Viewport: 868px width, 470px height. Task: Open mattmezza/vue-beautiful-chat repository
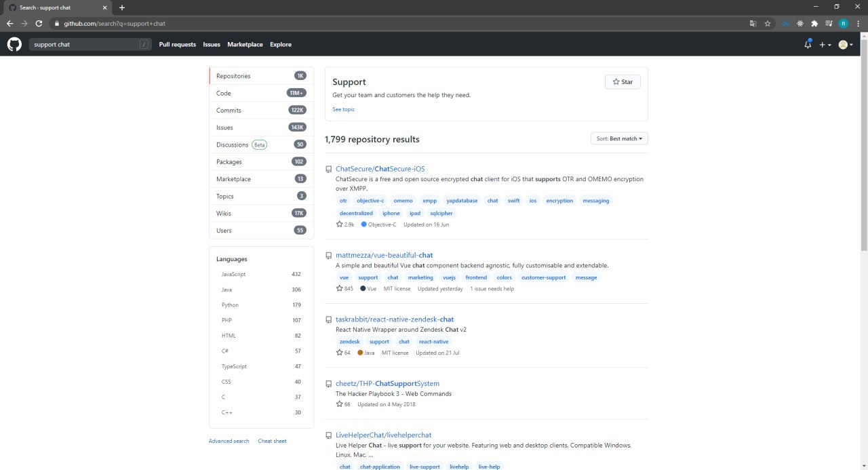pyautogui.click(x=384, y=255)
